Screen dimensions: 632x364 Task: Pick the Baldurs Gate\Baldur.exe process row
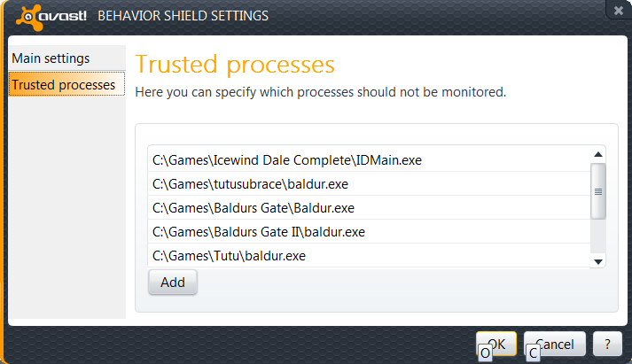(x=254, y=208)
